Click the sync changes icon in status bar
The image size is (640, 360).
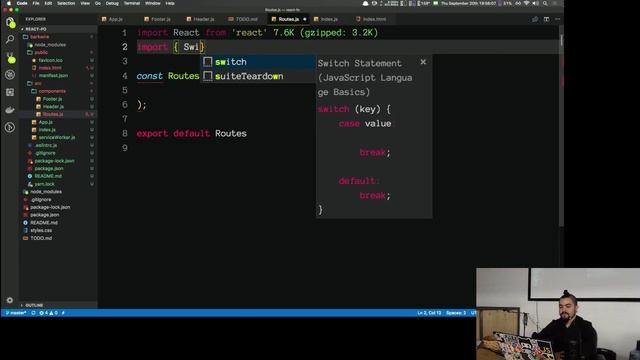pos(33,313)
